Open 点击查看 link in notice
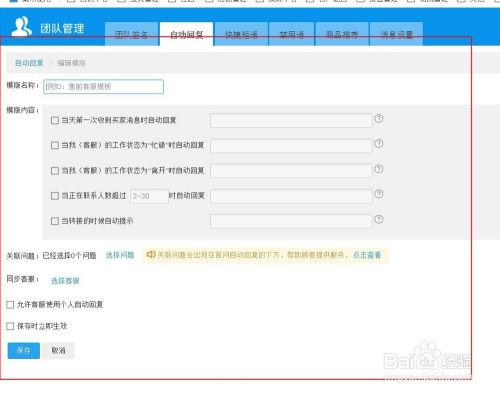 tap(367, 255)
